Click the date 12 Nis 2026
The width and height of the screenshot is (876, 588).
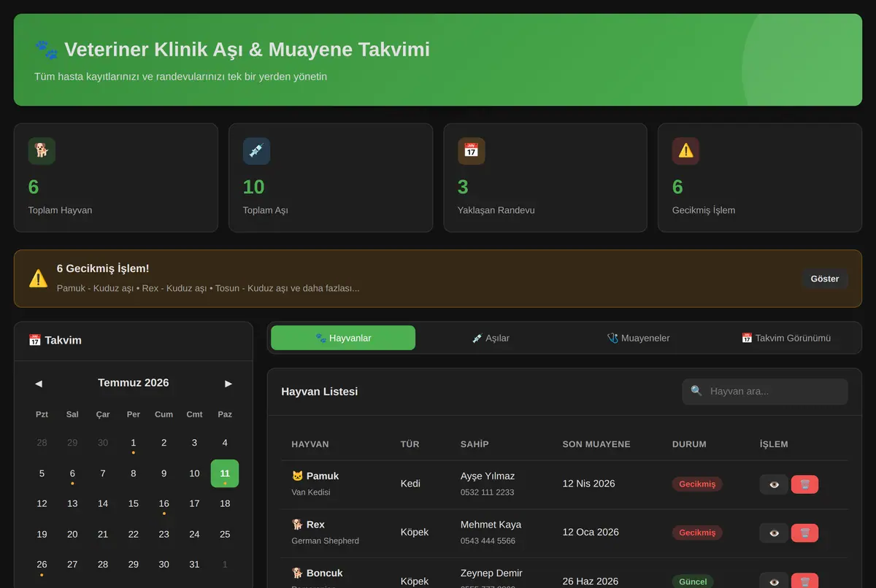(x=588, y=484)
